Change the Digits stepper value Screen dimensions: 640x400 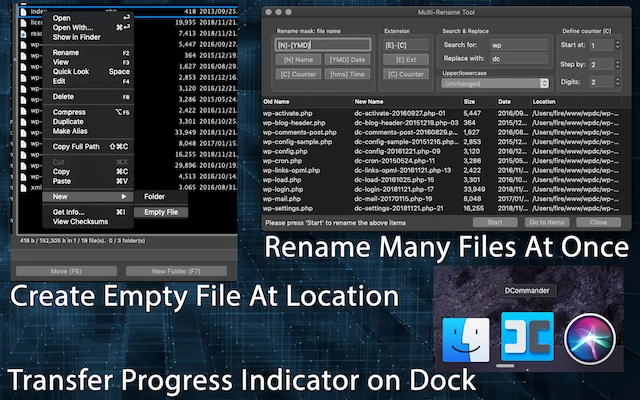pos(617,82)
